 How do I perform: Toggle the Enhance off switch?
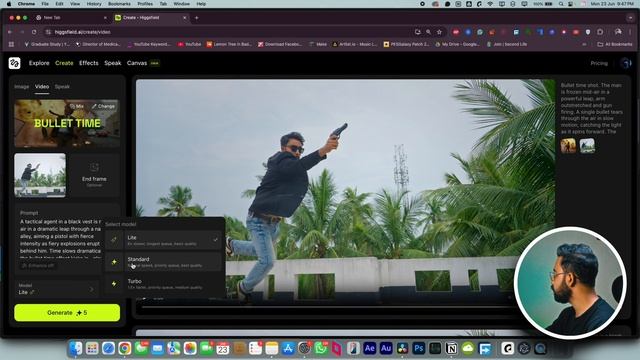[38, 266]
